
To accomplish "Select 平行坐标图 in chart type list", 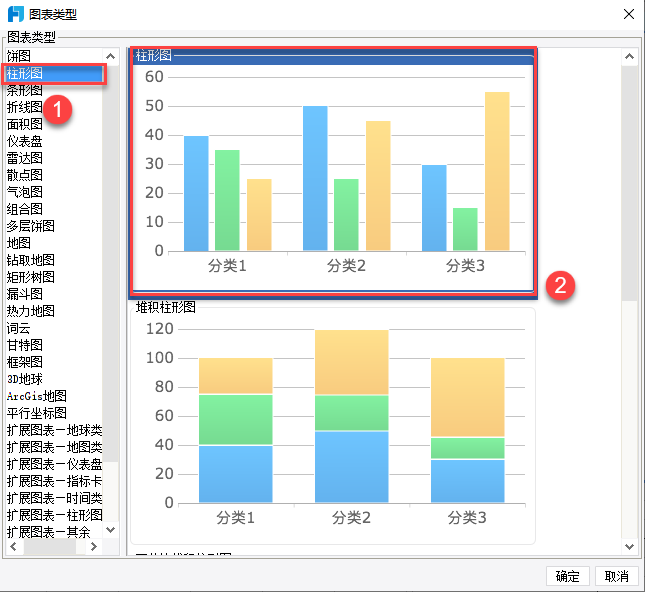I will [x=53, y=413].
